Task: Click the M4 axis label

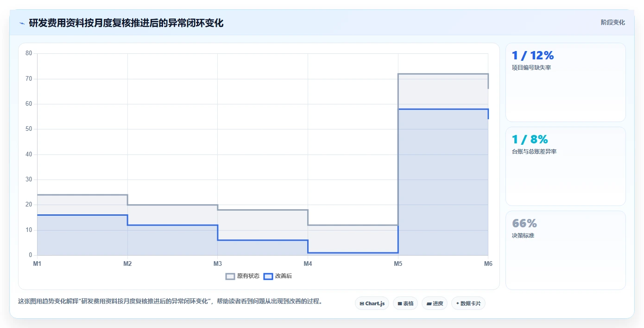Action: pyautogui.click(x=308, y=264)
